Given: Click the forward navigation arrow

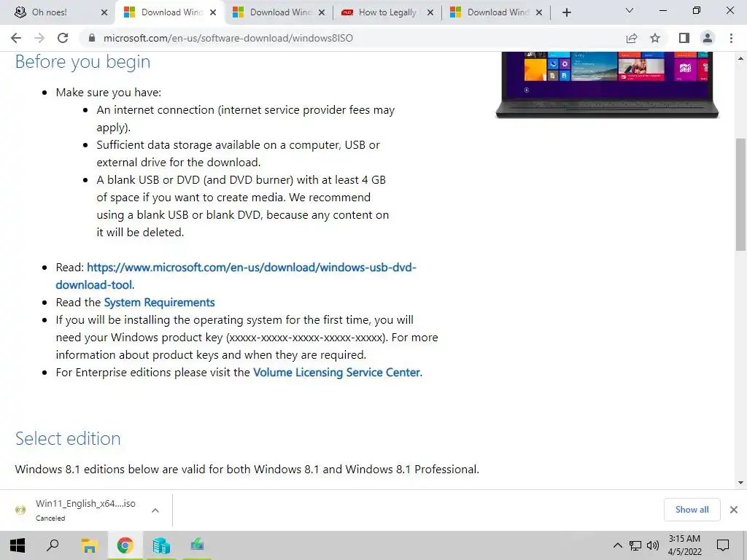Looking at the screenshot, I should [39, 38].
